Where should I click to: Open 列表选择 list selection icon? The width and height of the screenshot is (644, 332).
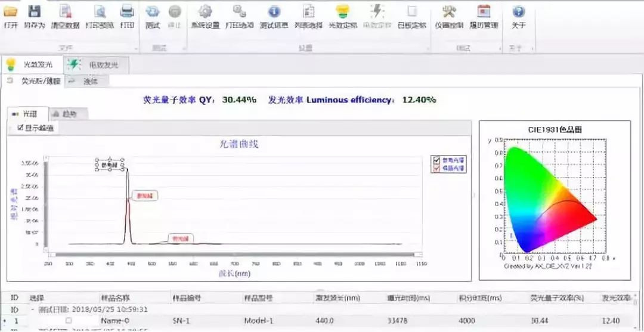tap(308, 11)
